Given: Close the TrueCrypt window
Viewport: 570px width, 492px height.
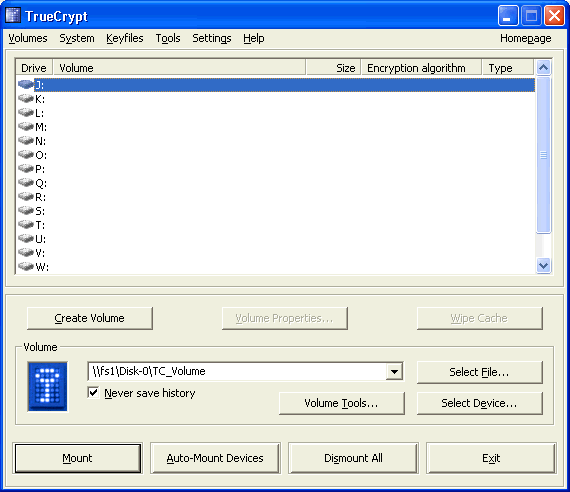Looking at the screenshot, I should [554, 16].
